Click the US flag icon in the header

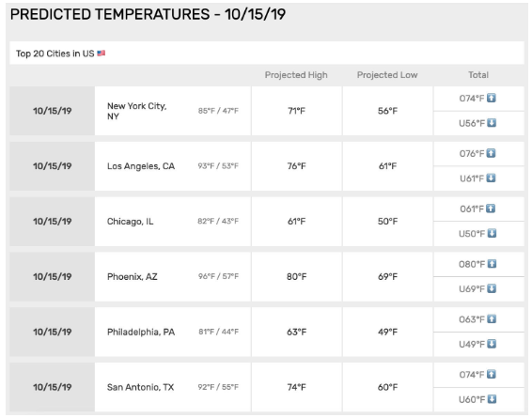(102, 54)
